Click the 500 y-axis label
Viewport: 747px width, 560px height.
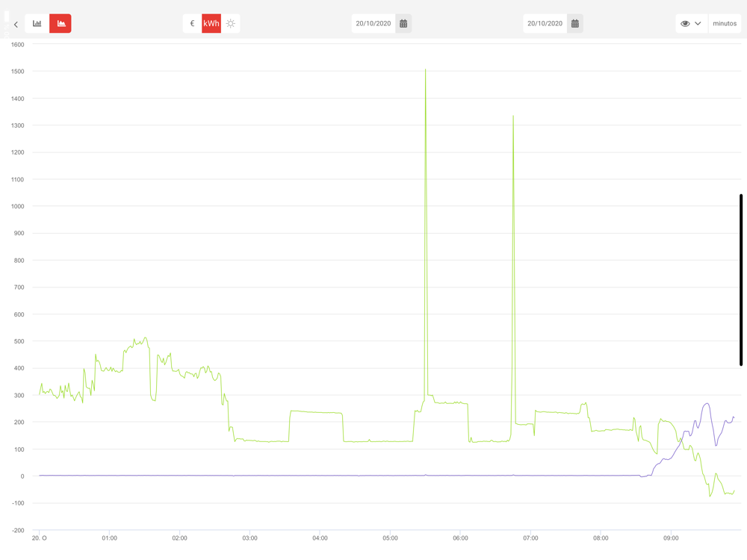coord(19,341)
